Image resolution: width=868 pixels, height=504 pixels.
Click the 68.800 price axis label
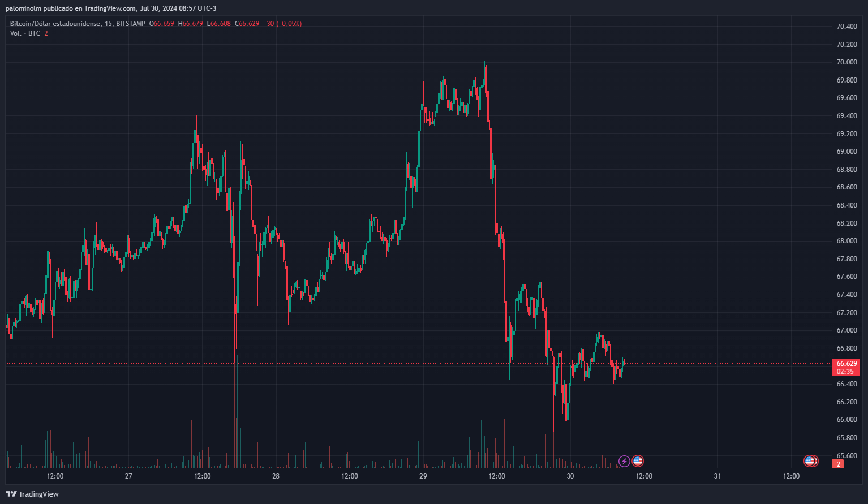coord(846,170)
